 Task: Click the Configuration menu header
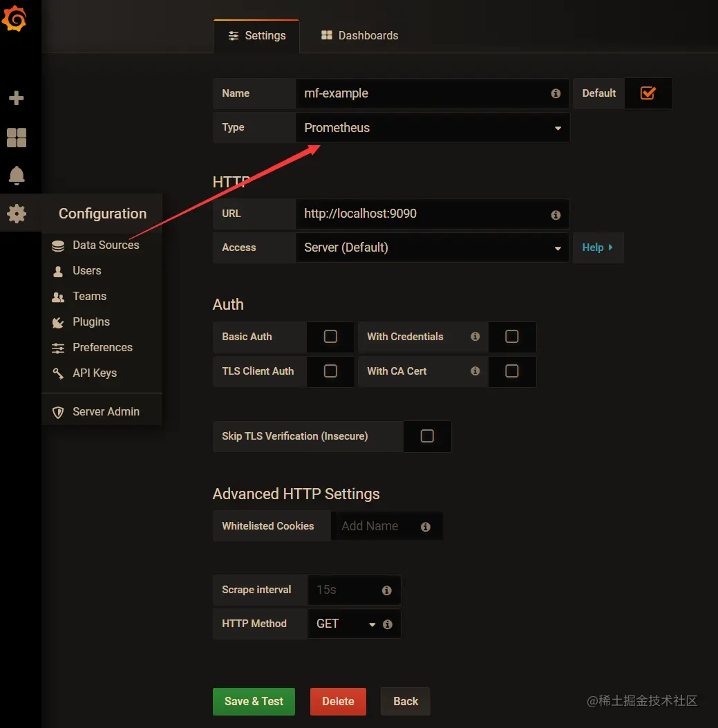point(102,214)
